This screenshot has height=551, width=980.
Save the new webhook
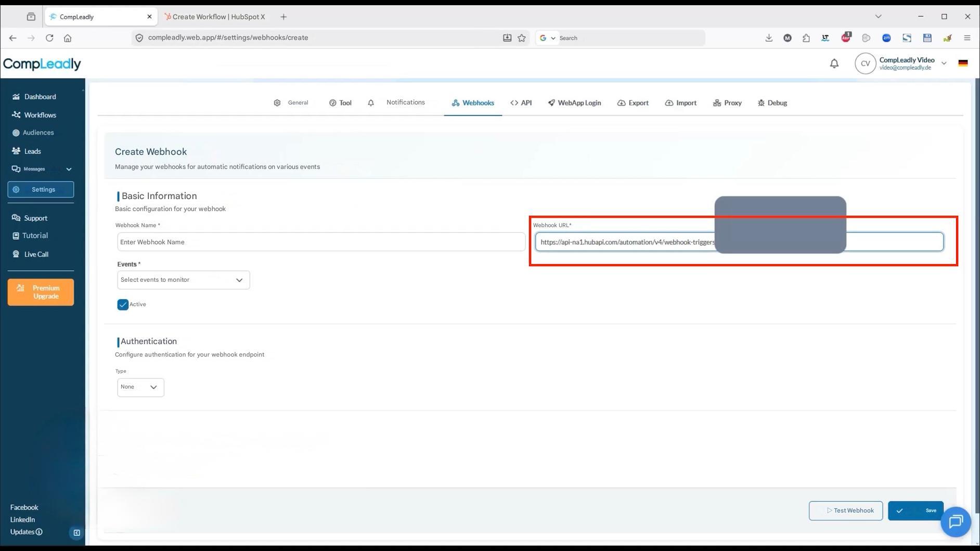915,510
